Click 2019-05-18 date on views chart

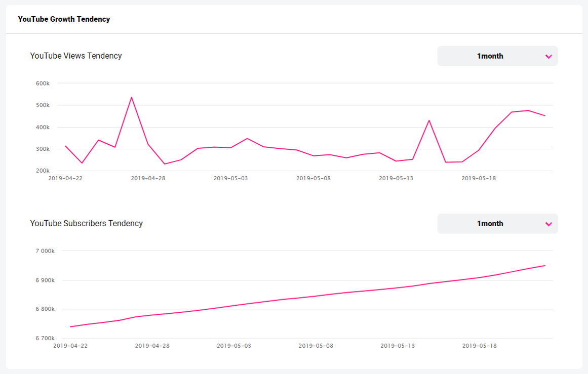[479, 178]
